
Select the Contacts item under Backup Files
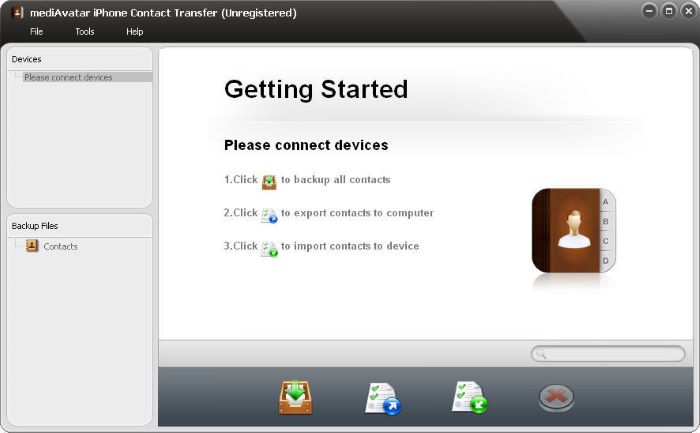(60, 246)
